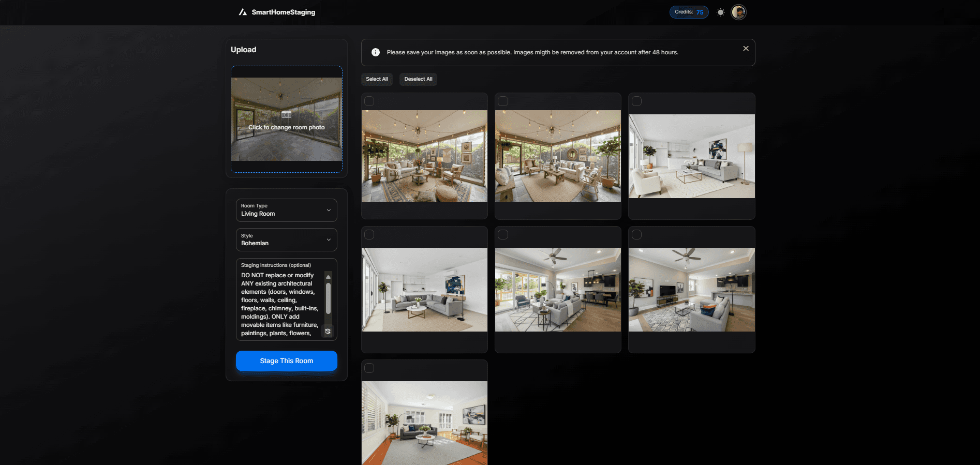Click the Stage This Room button
The width and height of the screenshot is (980, 465).
(x=287, y=361)
